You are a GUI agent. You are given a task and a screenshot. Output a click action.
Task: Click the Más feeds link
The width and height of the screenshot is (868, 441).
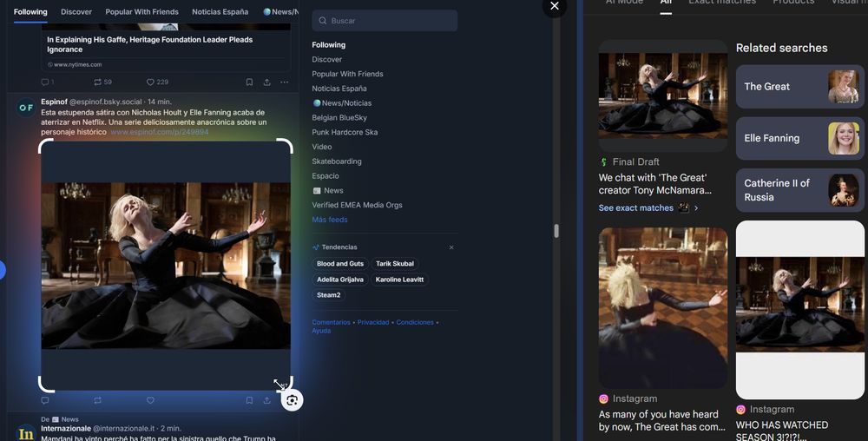point(329,220)
